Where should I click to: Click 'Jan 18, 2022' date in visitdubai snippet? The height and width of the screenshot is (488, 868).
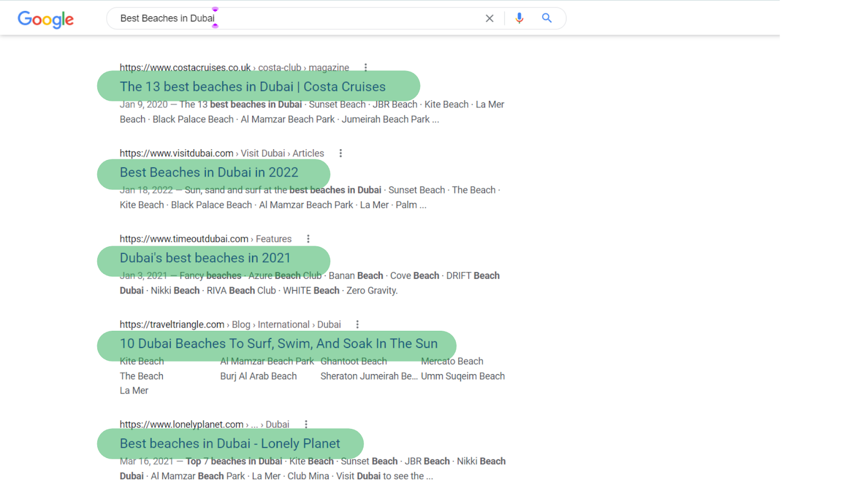tap(146, 190)
